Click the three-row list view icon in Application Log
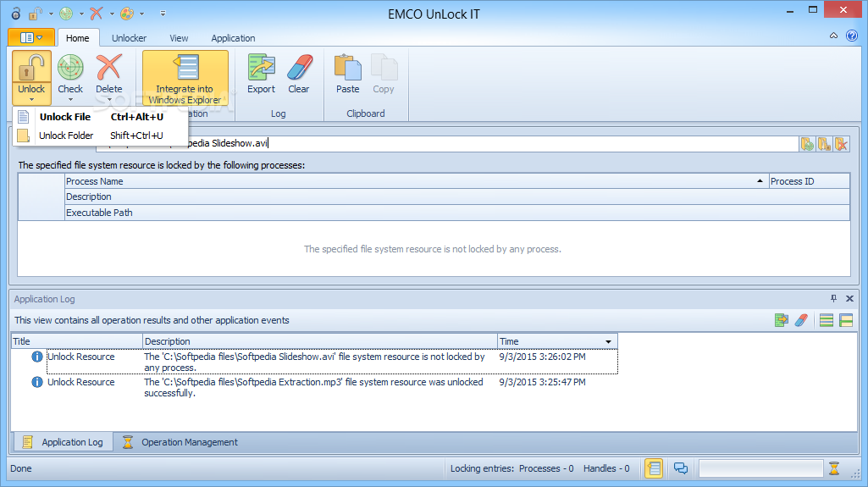Image resolution: width=868 pixels, height=487 pixels. click(827, 320)
